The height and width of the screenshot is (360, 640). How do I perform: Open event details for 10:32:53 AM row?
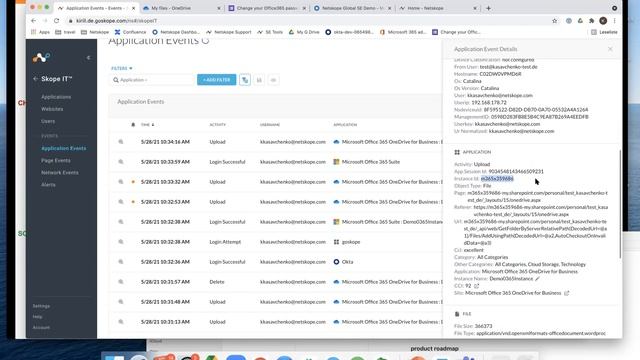click(121, 202)
